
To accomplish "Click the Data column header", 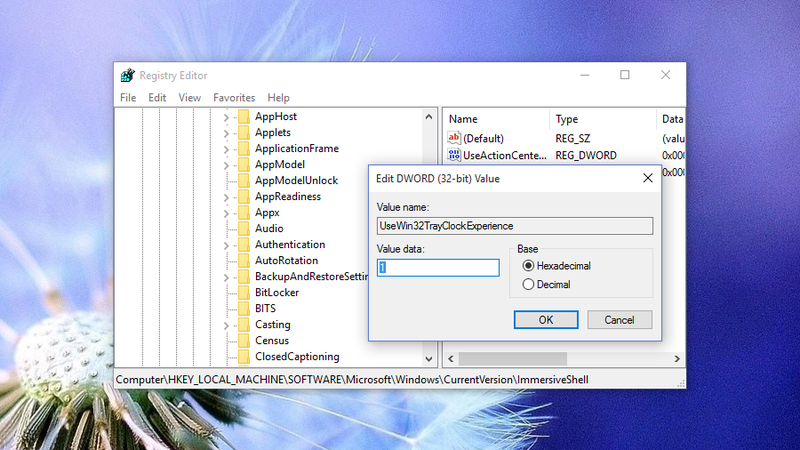I will [x=671, y=119].
